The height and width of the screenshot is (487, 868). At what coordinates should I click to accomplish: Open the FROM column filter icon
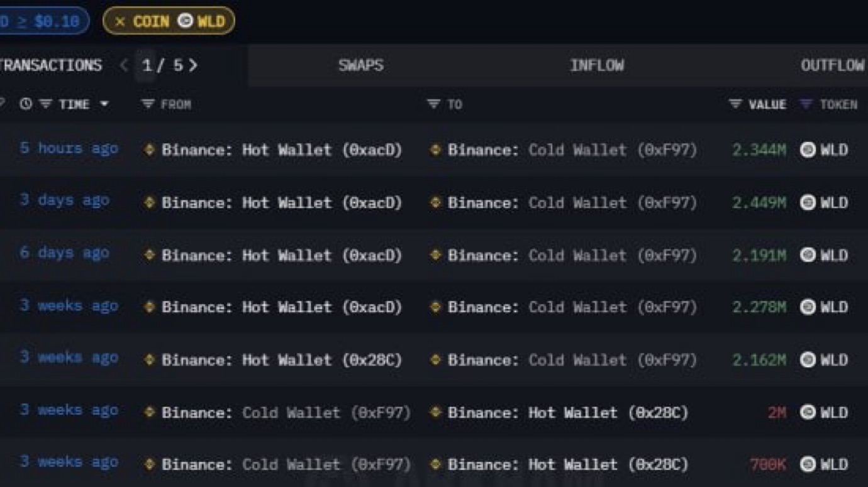pos(148,104)
